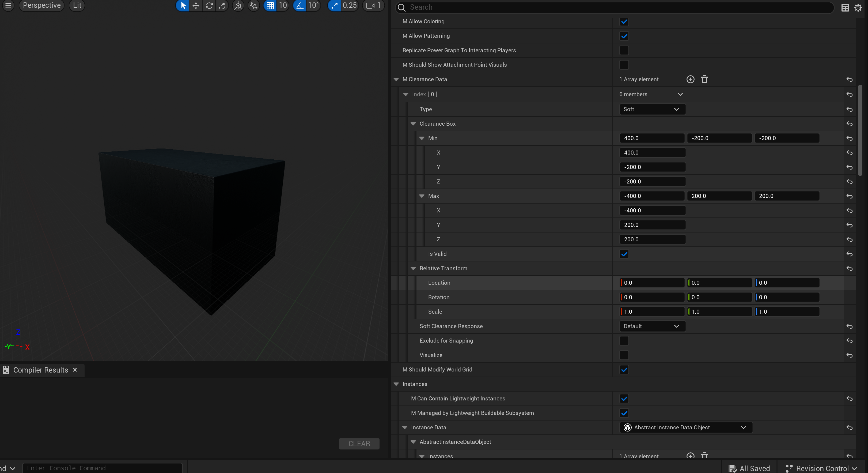Switch to Compiler Results tab
This screenshot has width=868, height=473.
point(40,370)
